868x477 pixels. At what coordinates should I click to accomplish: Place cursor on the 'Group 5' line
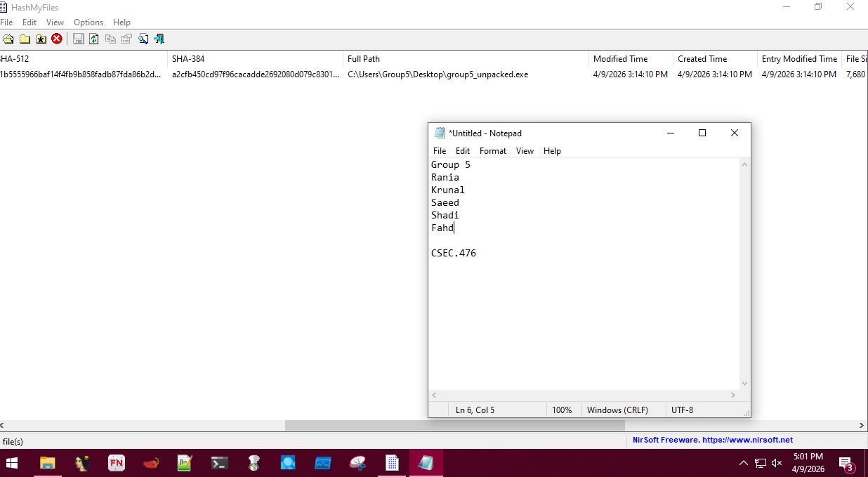pyautogui.click(x=451, y=165)
